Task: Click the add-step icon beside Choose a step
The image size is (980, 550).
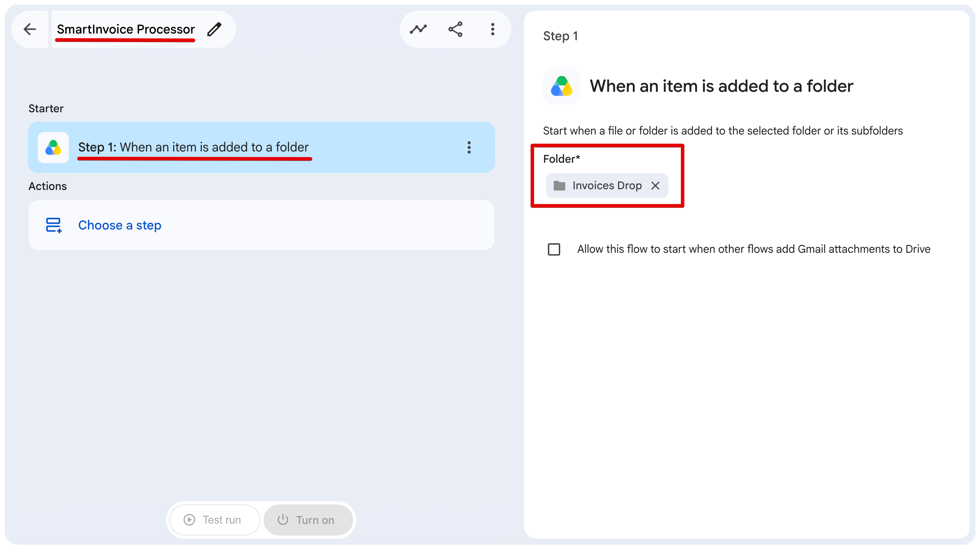Action: click(x=54, y=225)
